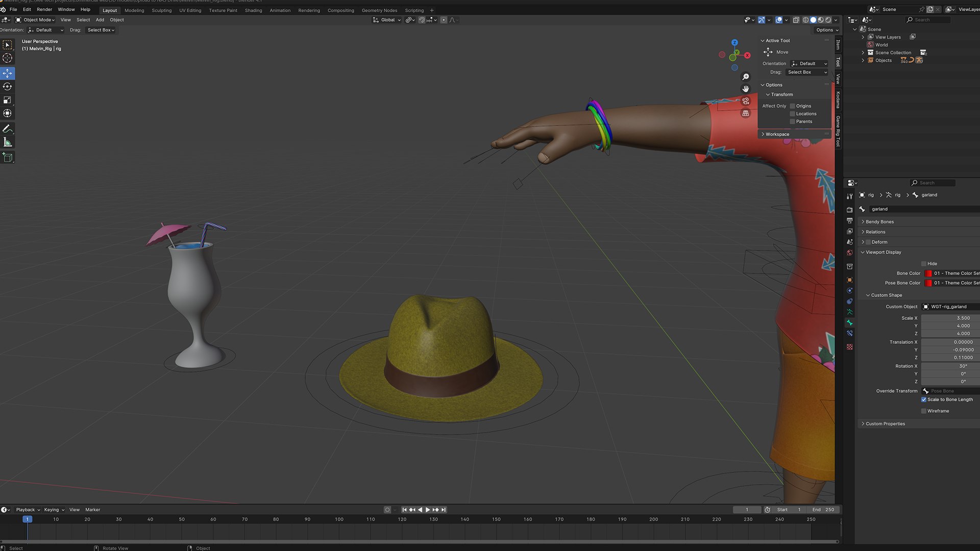
Task: Uncheck Scale to Bone Length
Action: pyautogui.click(x=923, y=399)
